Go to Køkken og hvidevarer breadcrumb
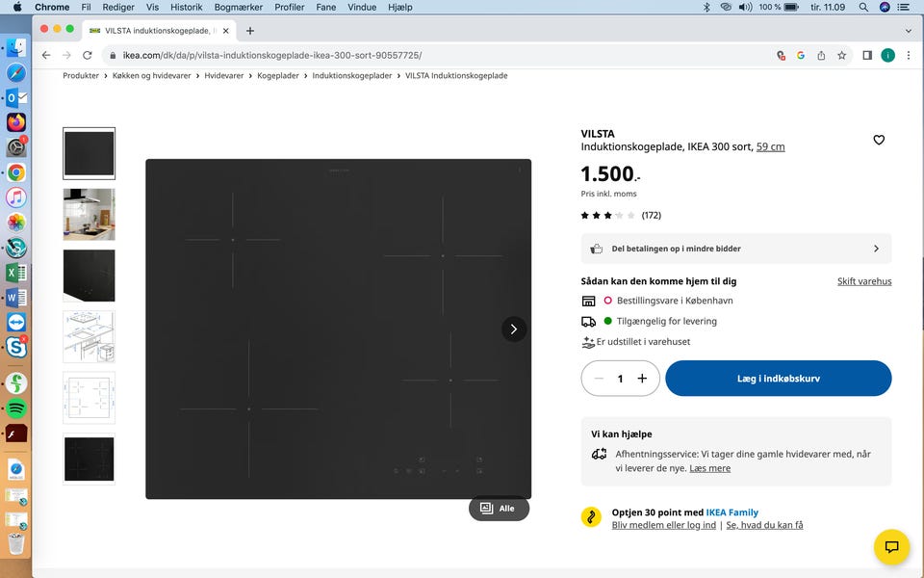Screen dimensions: 924x578 tap(151, 75)
